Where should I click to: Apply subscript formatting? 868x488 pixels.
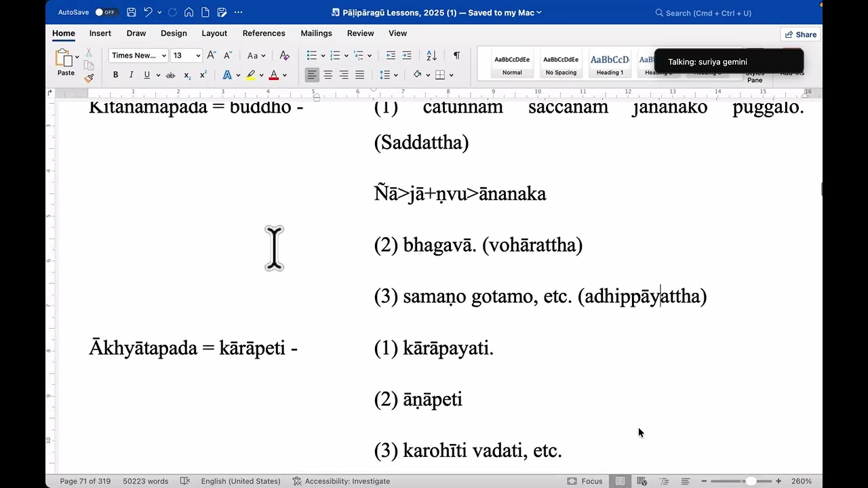point(187,75)
